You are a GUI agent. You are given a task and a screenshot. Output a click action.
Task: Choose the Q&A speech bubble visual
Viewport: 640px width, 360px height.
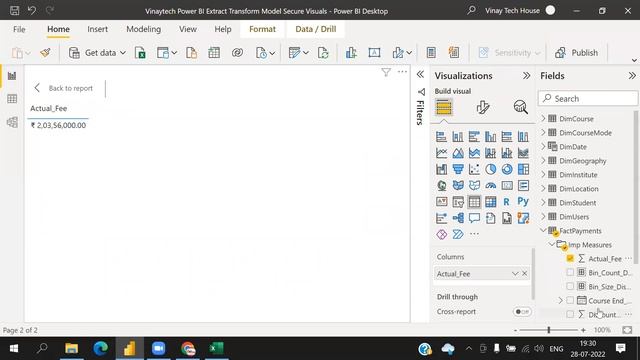[x=474, y=218]
